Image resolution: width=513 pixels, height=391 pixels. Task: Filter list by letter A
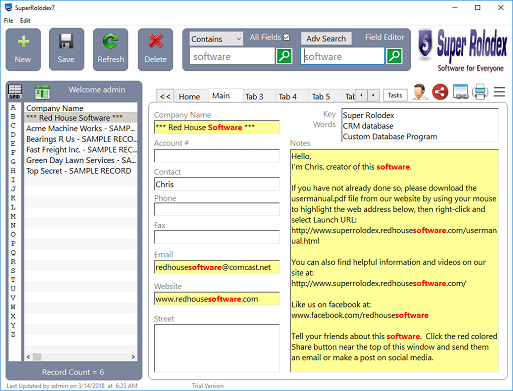click(13, 107)
